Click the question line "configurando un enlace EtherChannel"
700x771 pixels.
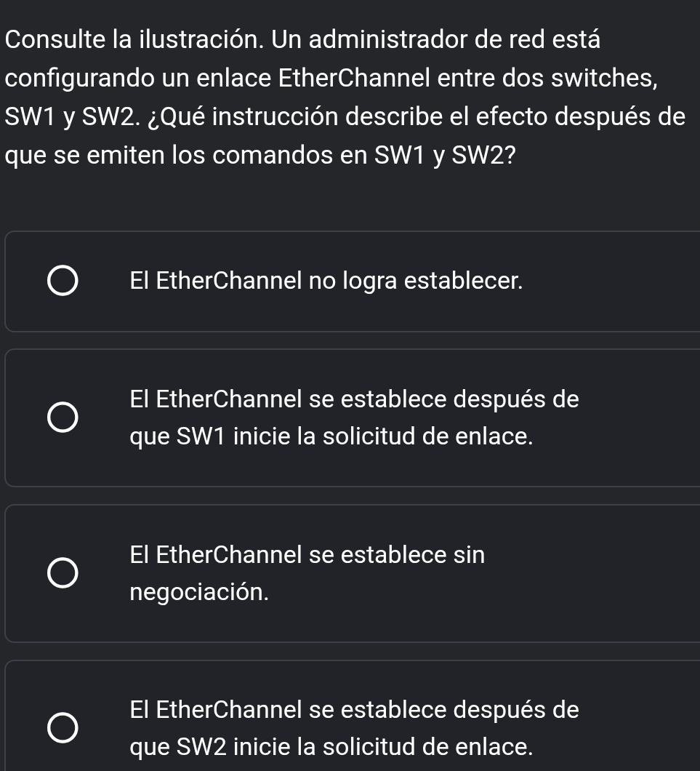(x=331, y=78)
